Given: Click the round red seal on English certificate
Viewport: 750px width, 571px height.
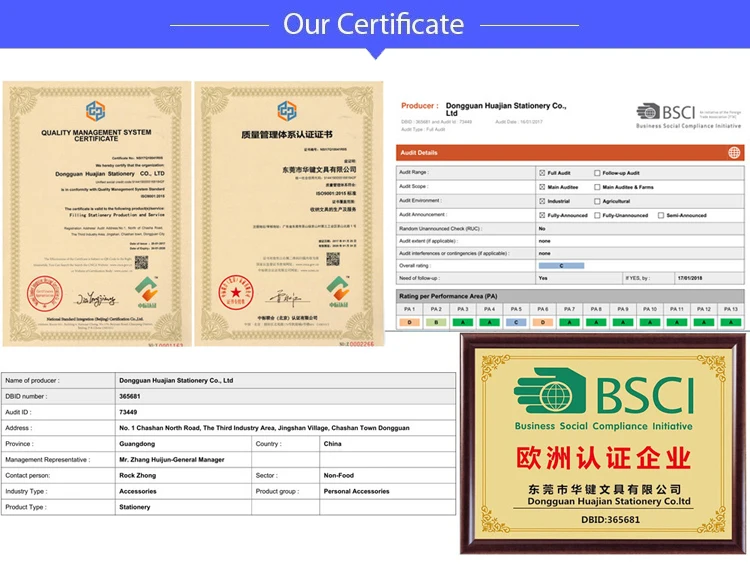Looking at the screenshot, I should point(44,293).
